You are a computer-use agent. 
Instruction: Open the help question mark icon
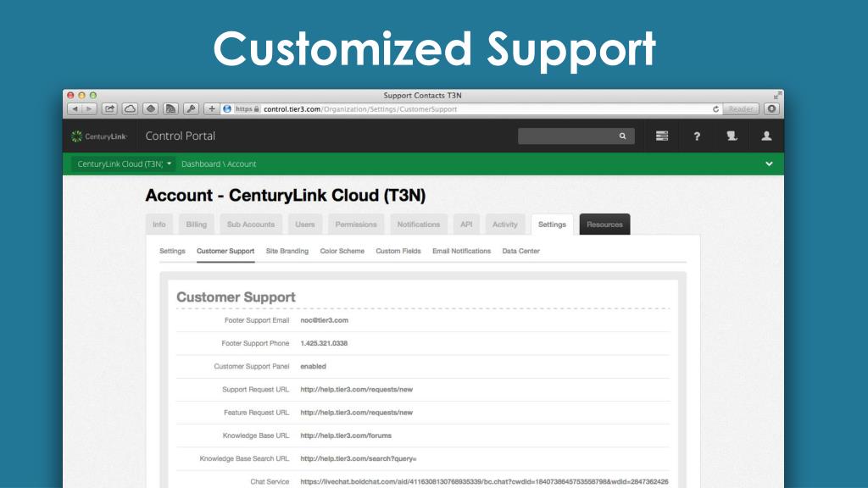697,136
